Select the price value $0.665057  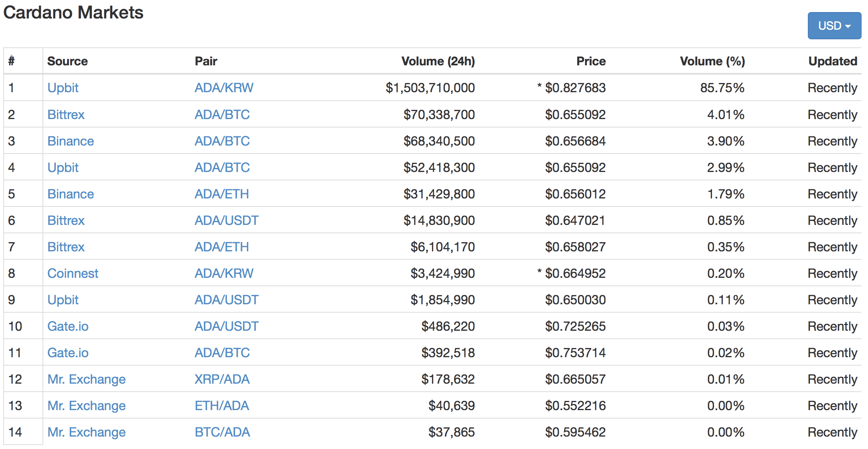pos(575,379)
